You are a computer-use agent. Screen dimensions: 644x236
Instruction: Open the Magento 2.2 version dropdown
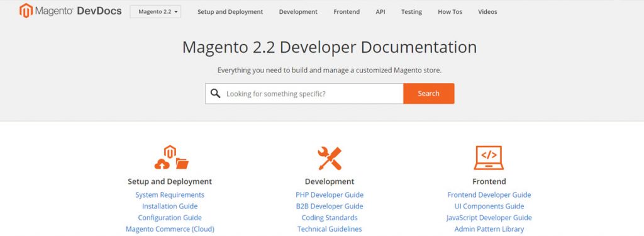(156, 11)
